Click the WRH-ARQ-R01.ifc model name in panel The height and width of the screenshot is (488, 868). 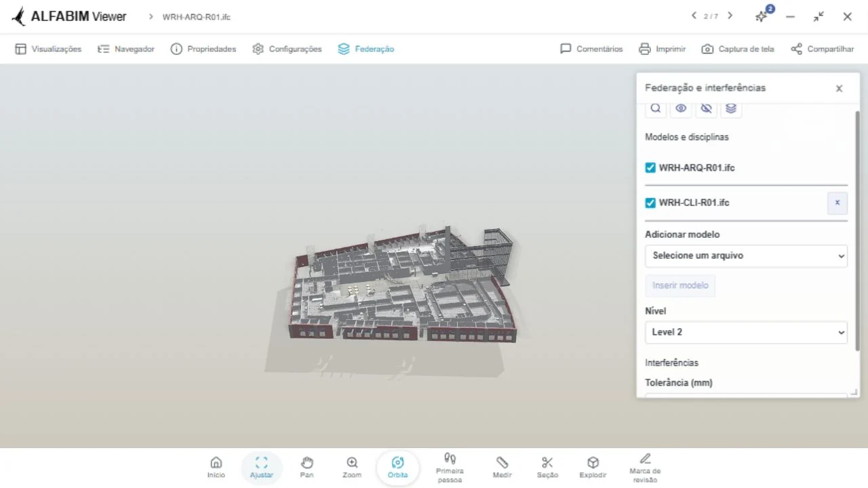coord(696,167)
